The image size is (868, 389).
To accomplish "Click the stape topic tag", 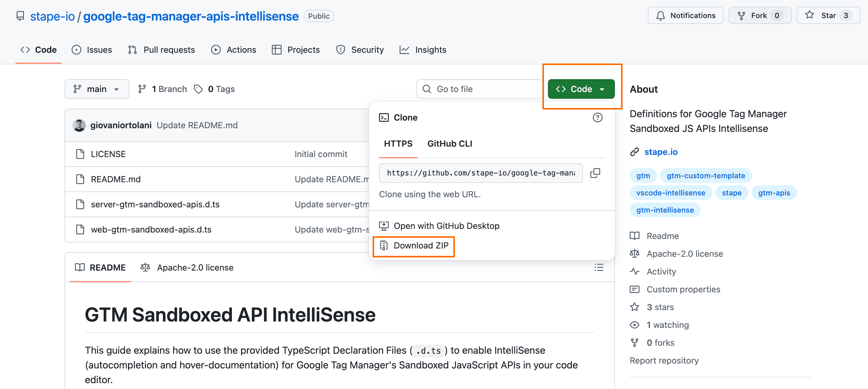I will click(732, 193).
